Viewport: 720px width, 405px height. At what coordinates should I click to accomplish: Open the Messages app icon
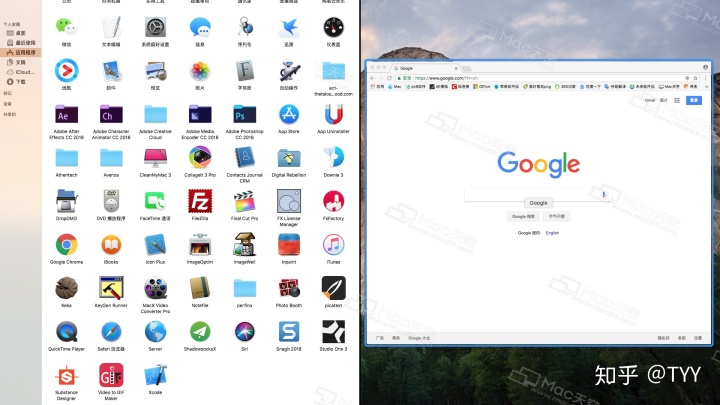pyautogui.click(x=200, y=28)
